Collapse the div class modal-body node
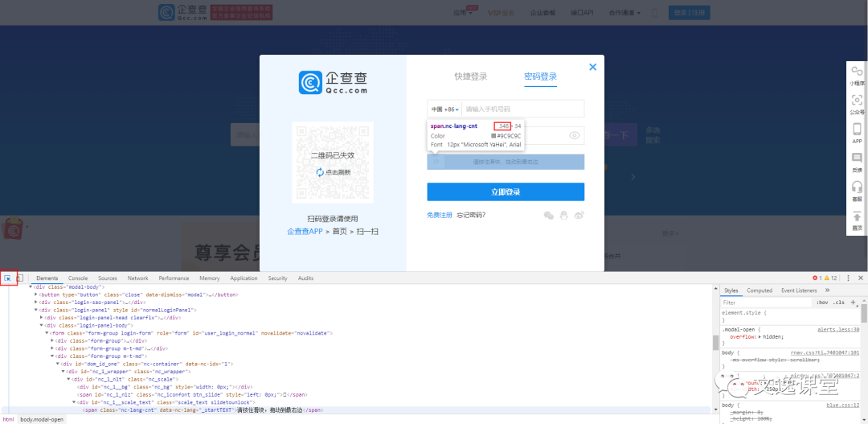The width and height of the screenshot is (868, 424). coord(31,287)
